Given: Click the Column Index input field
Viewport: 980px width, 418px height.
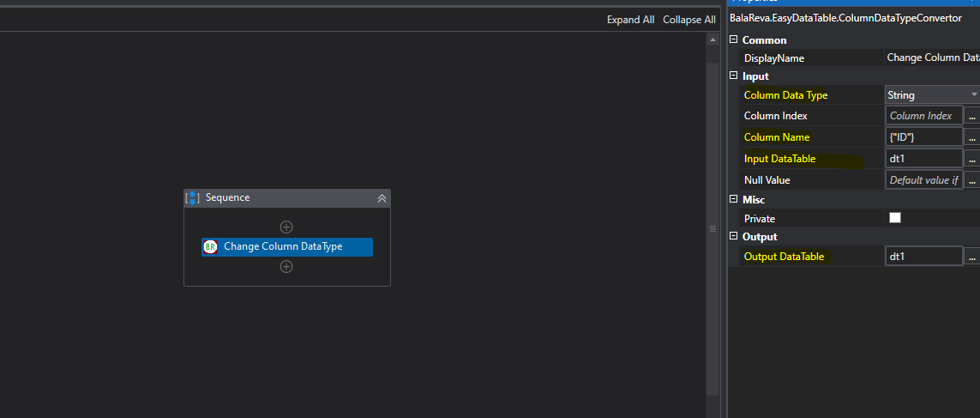Looking at the screenshot, I should [x=923, y=116].
